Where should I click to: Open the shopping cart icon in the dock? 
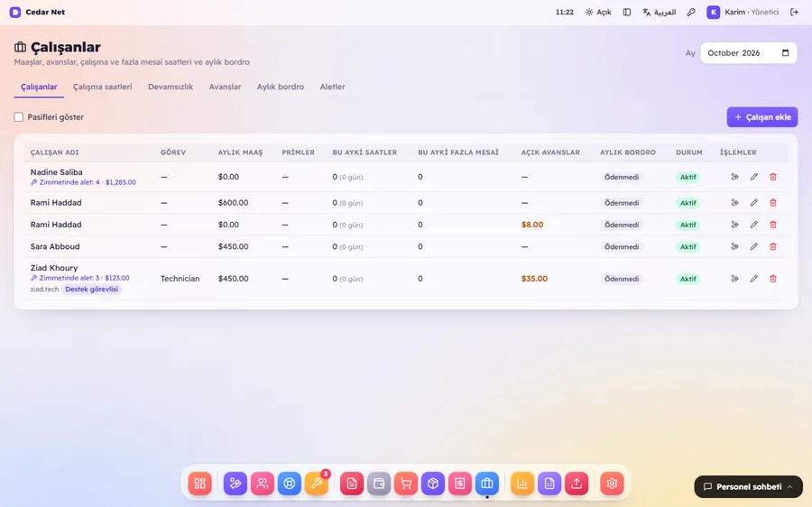tap(406, 484)
